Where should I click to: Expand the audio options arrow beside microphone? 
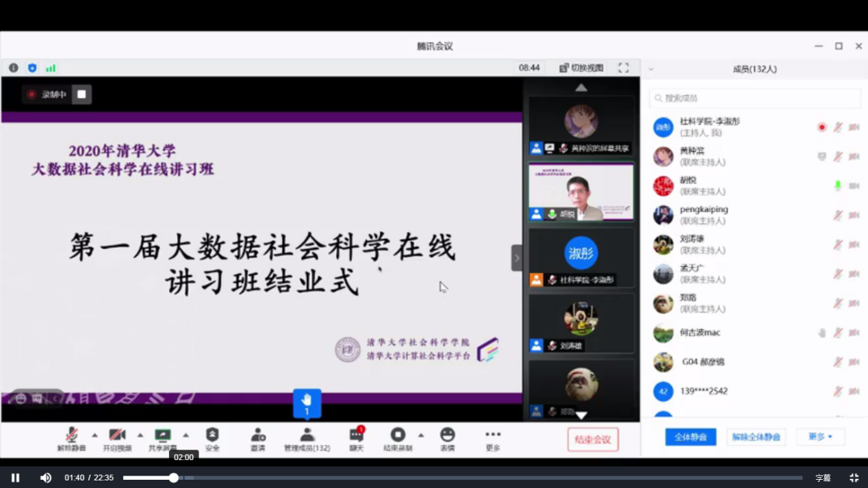pyautogui.click(x=94, y=435)
